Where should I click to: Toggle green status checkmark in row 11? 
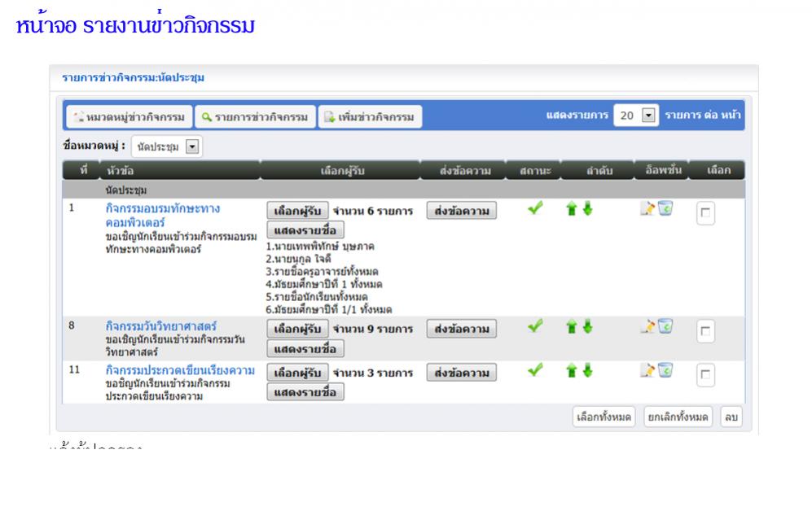535,369
